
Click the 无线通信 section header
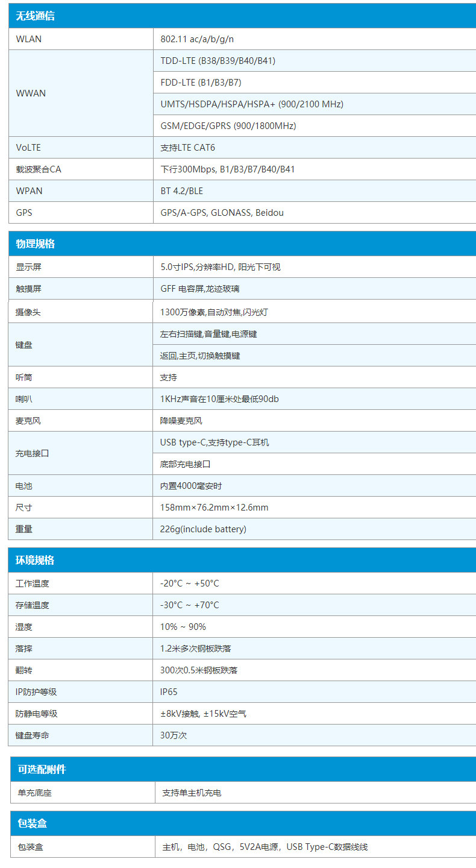click(242, 16)
